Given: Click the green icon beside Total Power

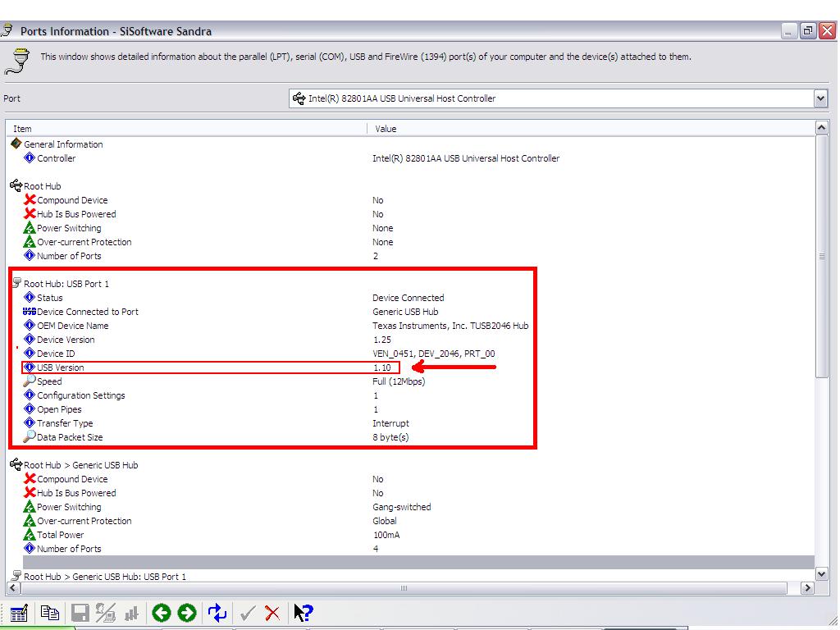Looking at the screenshot, I should coord(30,534).
